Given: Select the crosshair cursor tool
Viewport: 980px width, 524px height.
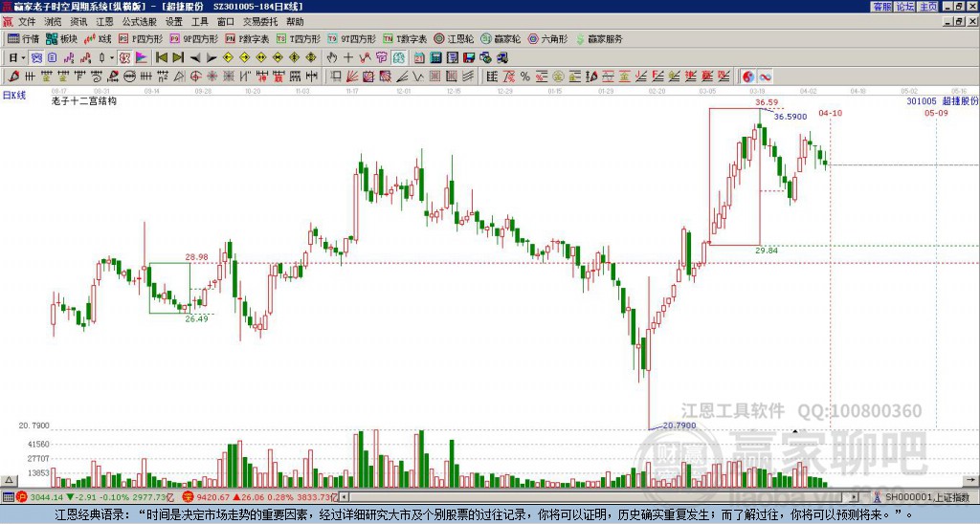Looking at the screenshot, I should [x=348, y=58].
